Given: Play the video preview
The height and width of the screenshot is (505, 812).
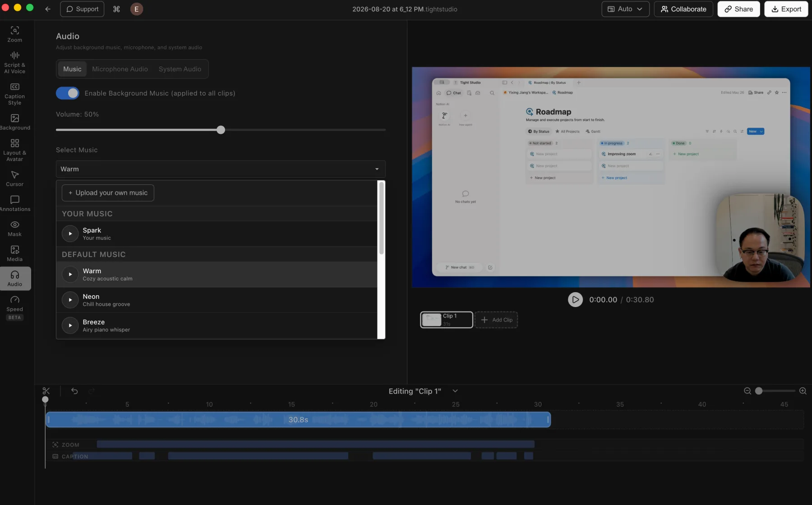Looking at the screenshot, I should (x=575, y=299).
